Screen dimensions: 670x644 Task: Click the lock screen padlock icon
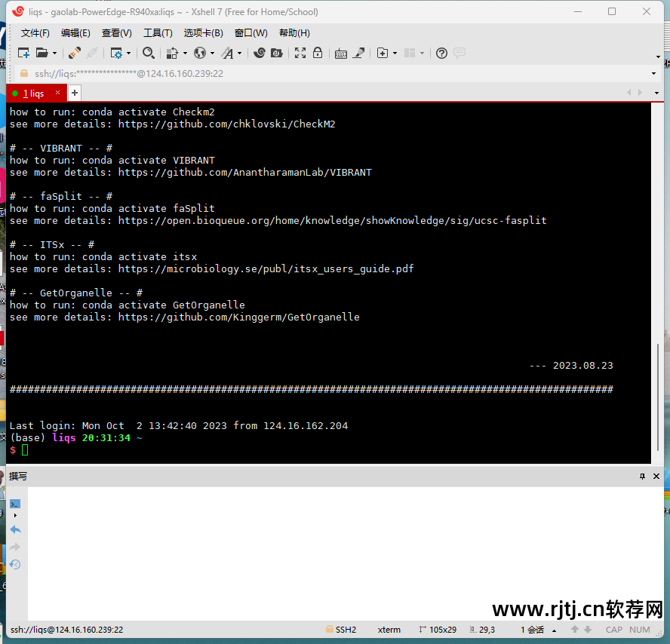click(x=318, y=53)
